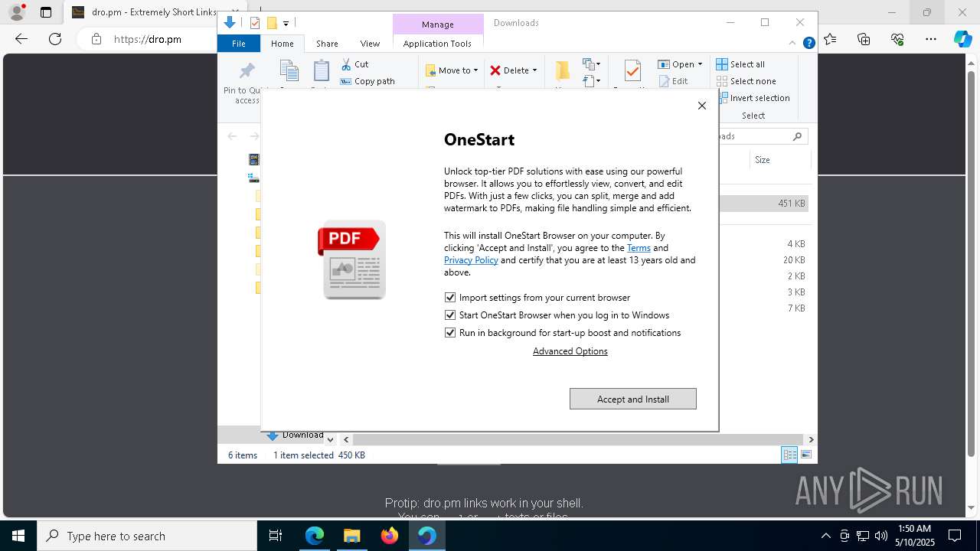Open the Easy access dropdown

tap(591, 80)
